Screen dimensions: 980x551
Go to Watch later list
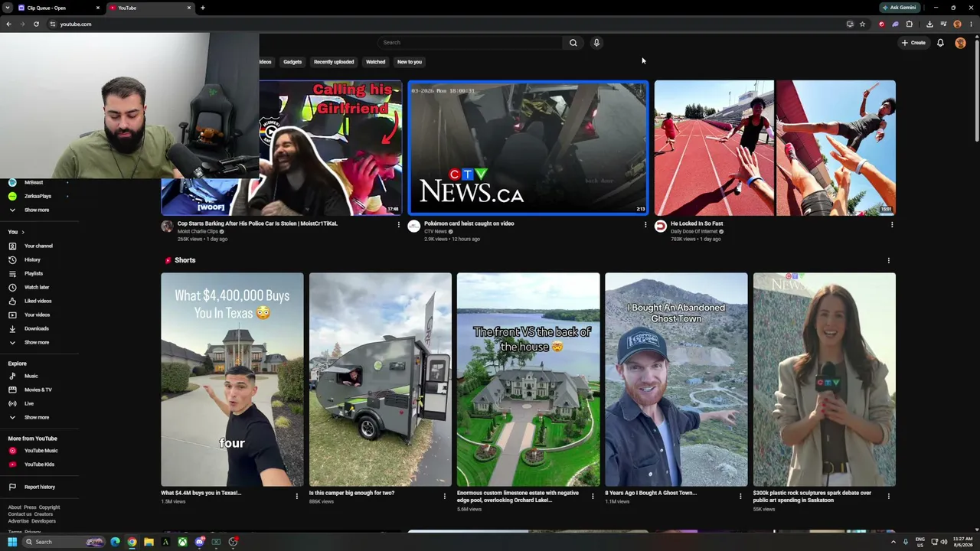tap(38, 287)
